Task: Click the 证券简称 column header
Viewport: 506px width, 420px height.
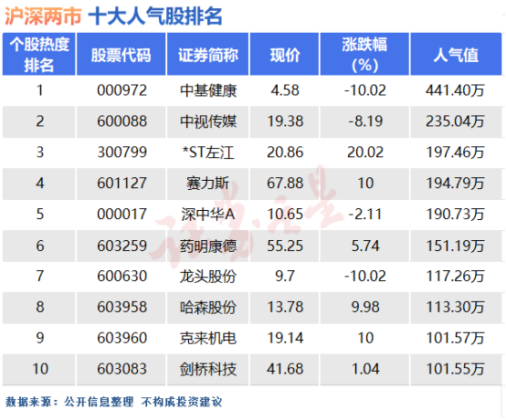Action: (x=208, y=54)
